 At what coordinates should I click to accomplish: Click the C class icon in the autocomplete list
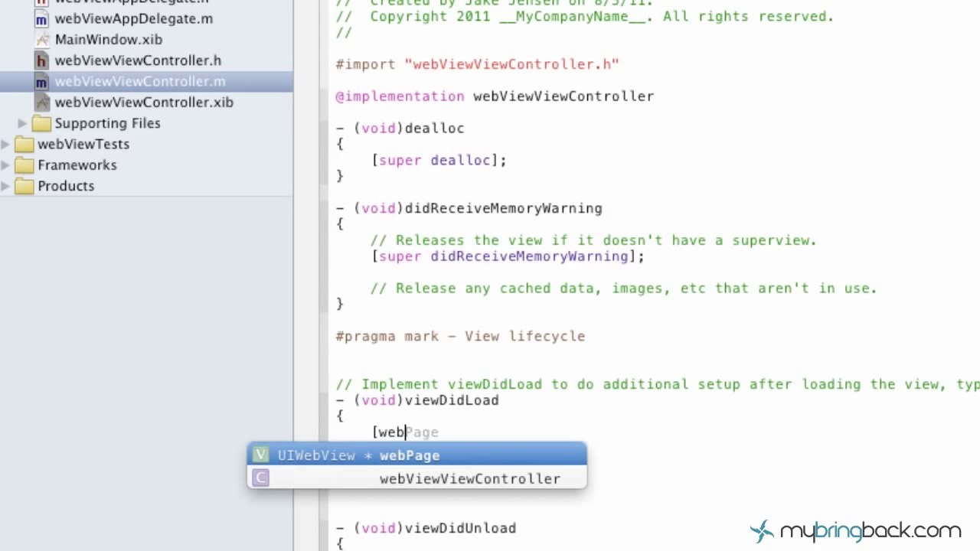(x=261, y=478)
